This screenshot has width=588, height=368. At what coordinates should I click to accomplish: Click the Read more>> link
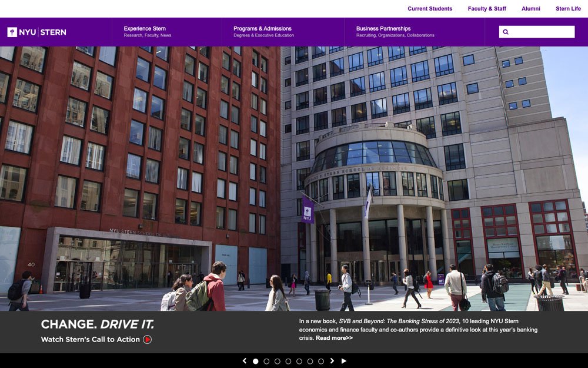tap(334, 338)
